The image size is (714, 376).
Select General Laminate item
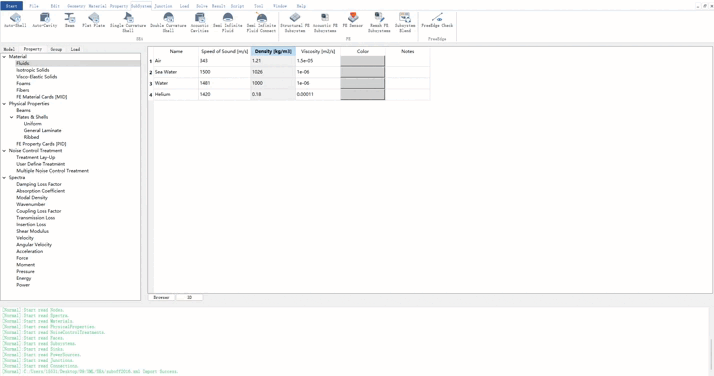coord(42,131)
